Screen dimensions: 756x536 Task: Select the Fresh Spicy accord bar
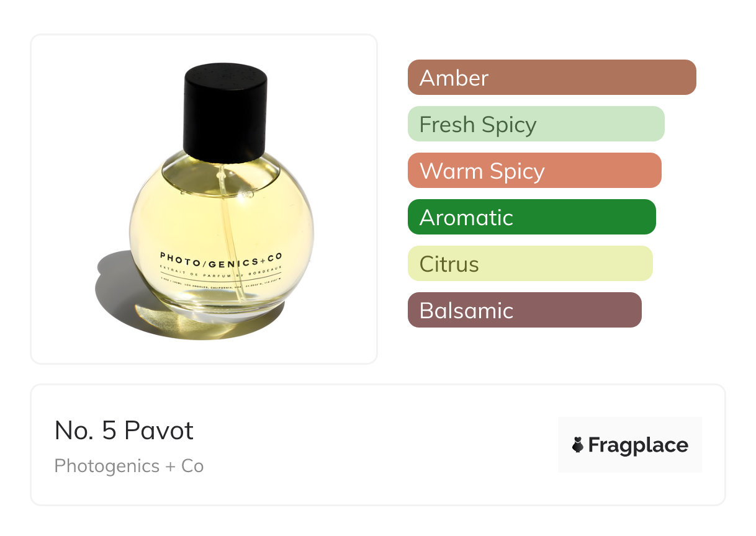tap(536, 124)
